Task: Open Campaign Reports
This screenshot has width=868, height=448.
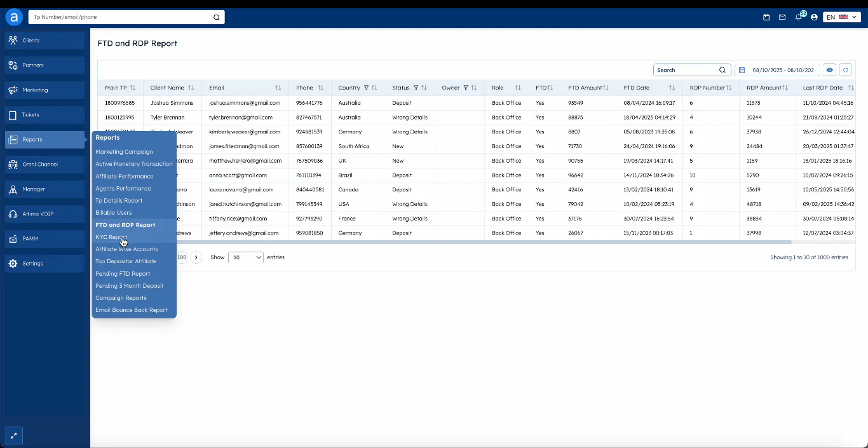Action: 121,298
